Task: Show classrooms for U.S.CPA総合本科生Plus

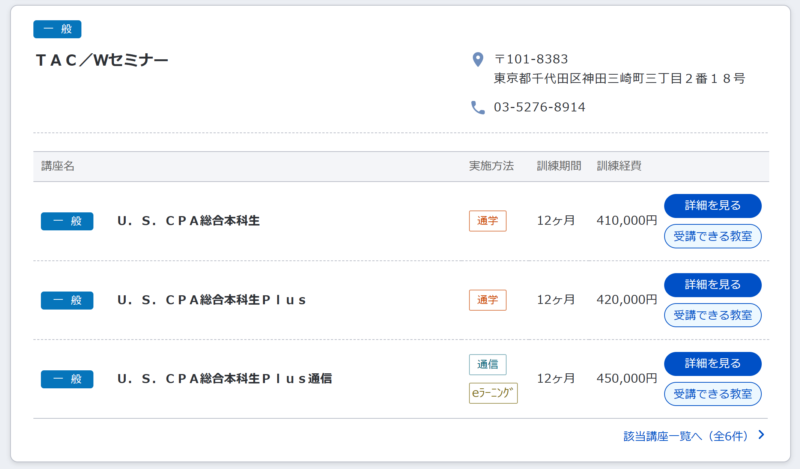Action: (x=712, y=315)
